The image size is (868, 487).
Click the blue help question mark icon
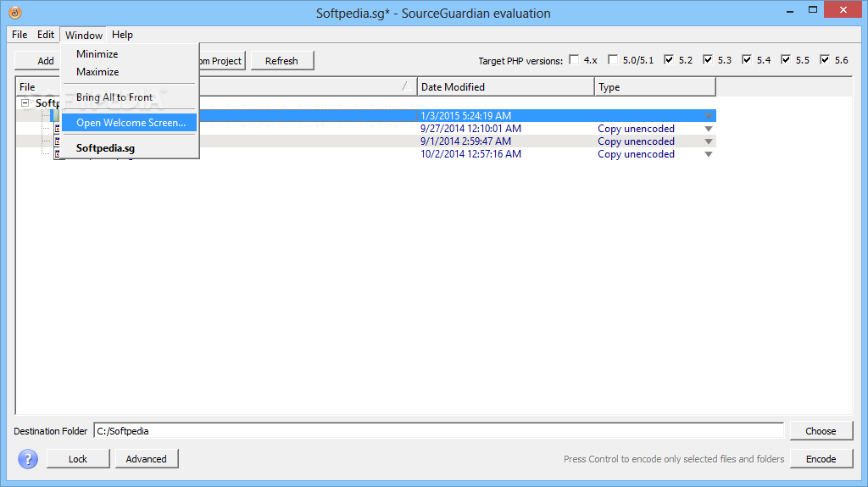[28, 459]
